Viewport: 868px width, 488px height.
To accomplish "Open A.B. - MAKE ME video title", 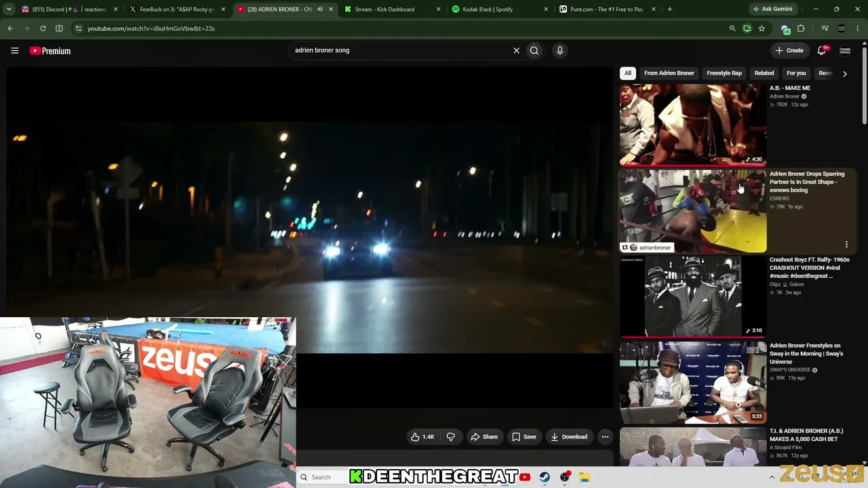I will (790, 88).
